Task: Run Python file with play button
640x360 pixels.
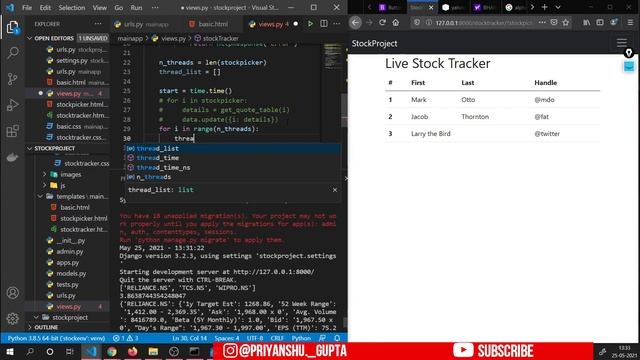Action: pos(310,24)
